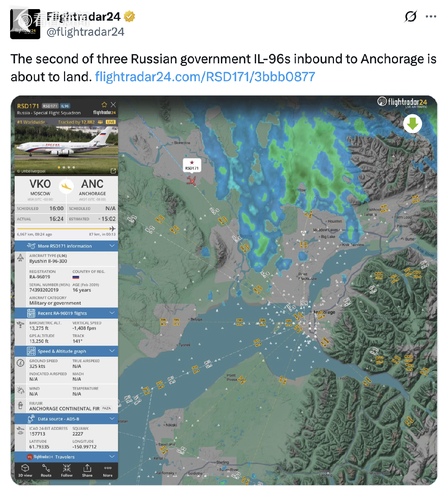448x495 pixels.
Task: Select the second photo carousel dot
Action: [x=64, y=167]
